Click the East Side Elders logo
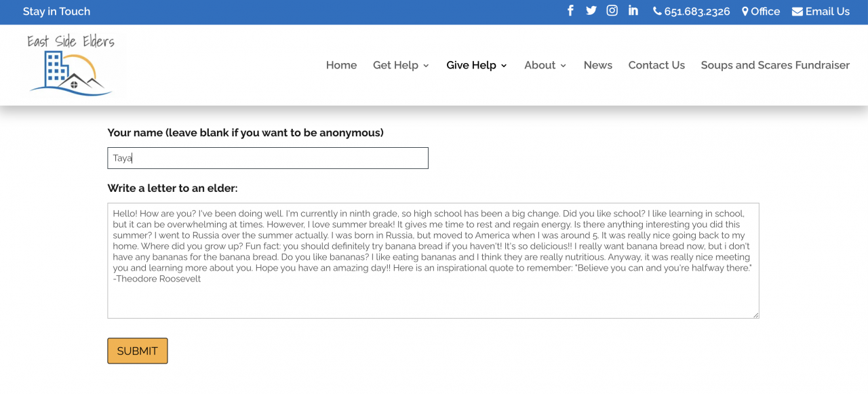Screen dimensions: 868x394 pyautogui.click(x=71, y=65)
